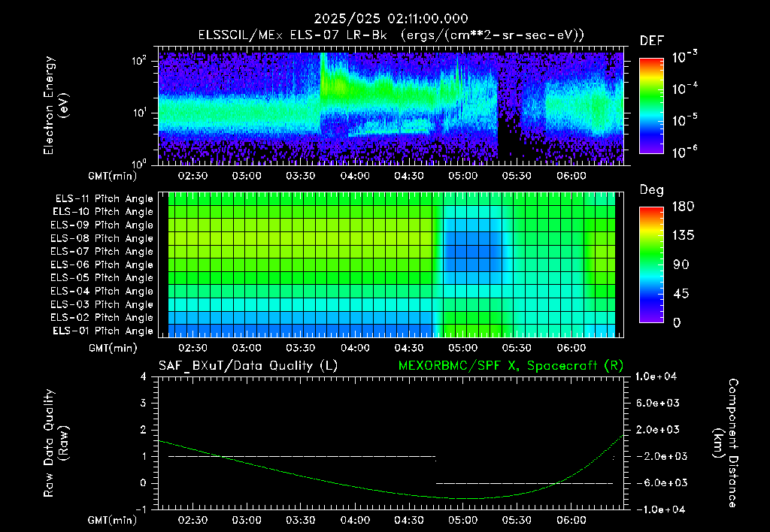Select the ELS-10 Pitch Angle row label
This screenshot has height=532, width=770.
click(103, 212)
